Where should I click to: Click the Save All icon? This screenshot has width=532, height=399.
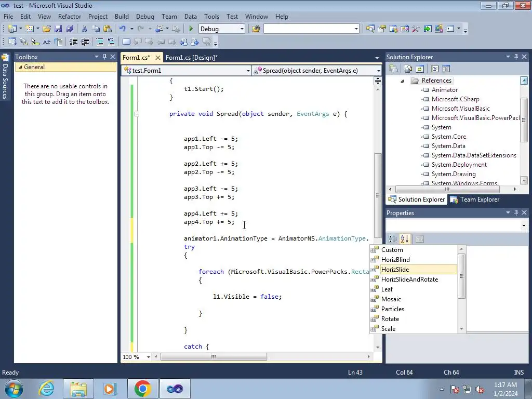click(x=70, y=29)
